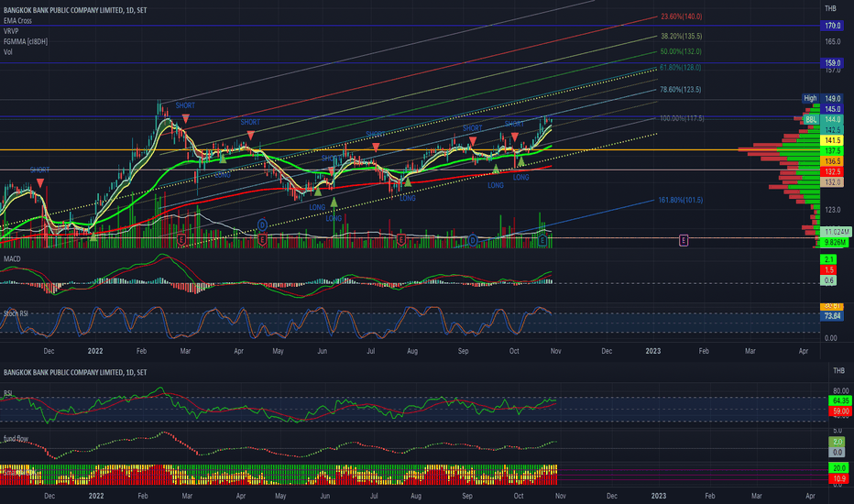The height and width of the screenshot is (504, 854).
Task: Click the 159.0 horizontal line price tag
Action: (x=832, y=63)
